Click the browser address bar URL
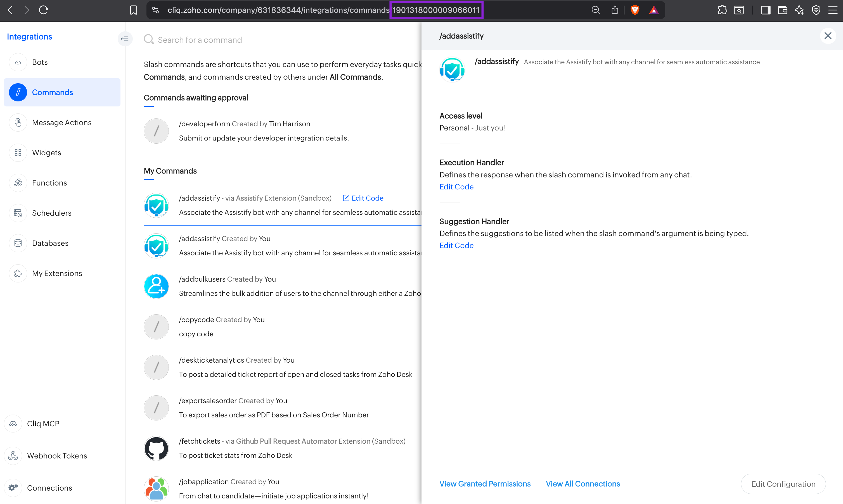Viewport: 843px width, 504px height. click(323, 10)
